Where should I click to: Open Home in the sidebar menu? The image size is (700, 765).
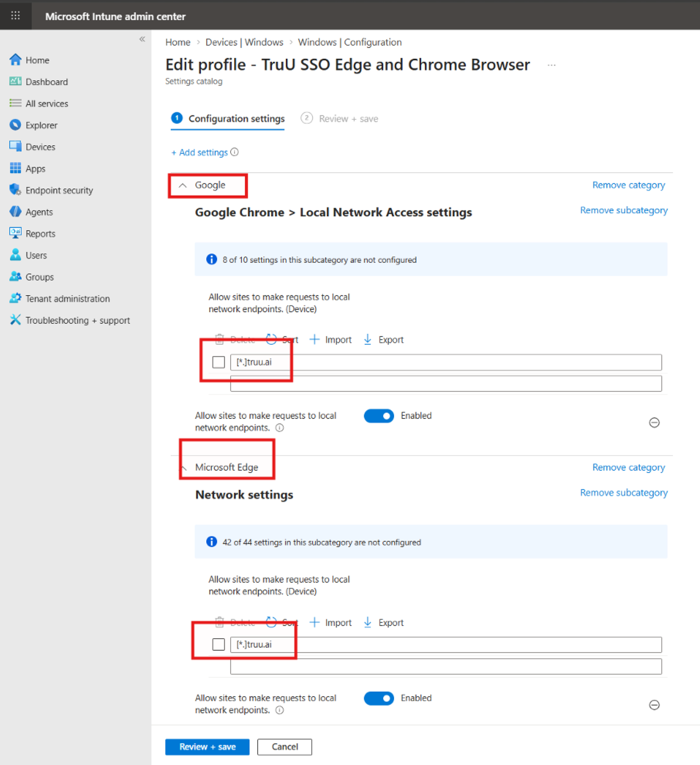37,60
